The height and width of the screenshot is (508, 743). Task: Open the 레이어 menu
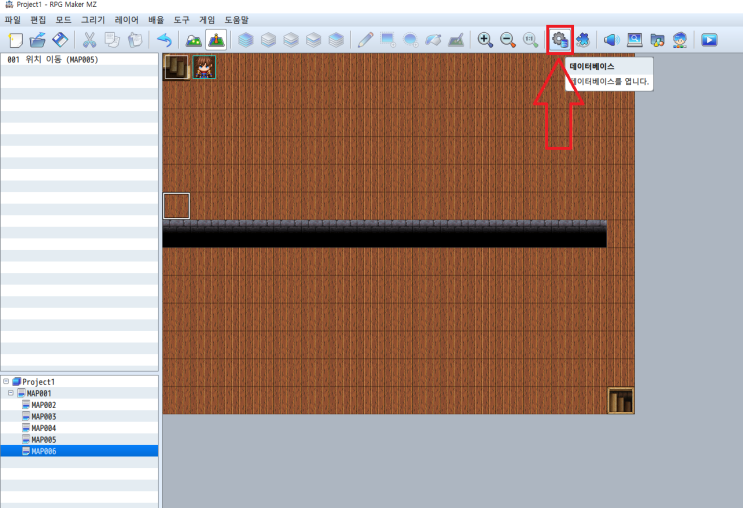pos(127,20)
